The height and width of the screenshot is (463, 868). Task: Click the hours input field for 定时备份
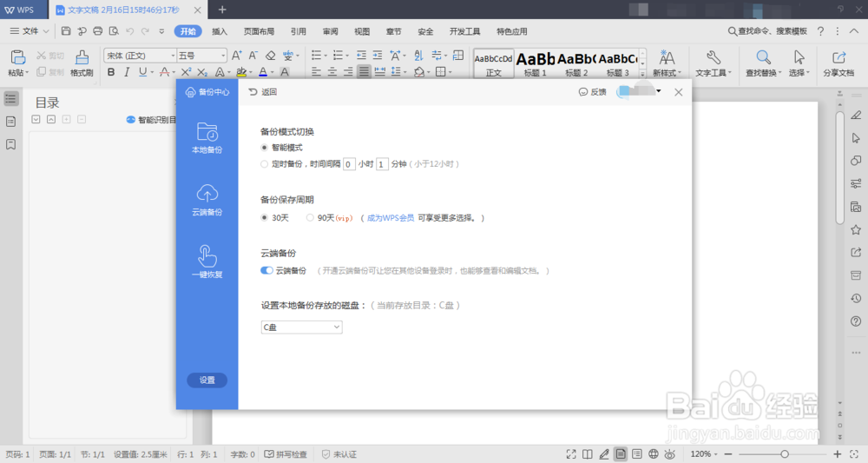(349, 164)
